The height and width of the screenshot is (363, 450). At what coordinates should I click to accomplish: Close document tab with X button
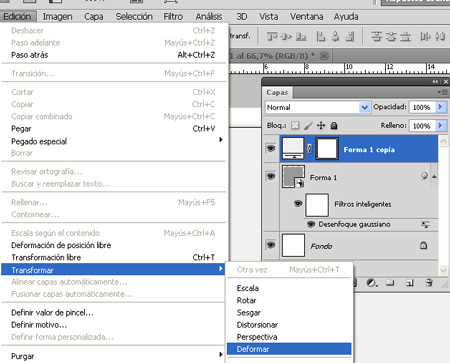[324, 56]
